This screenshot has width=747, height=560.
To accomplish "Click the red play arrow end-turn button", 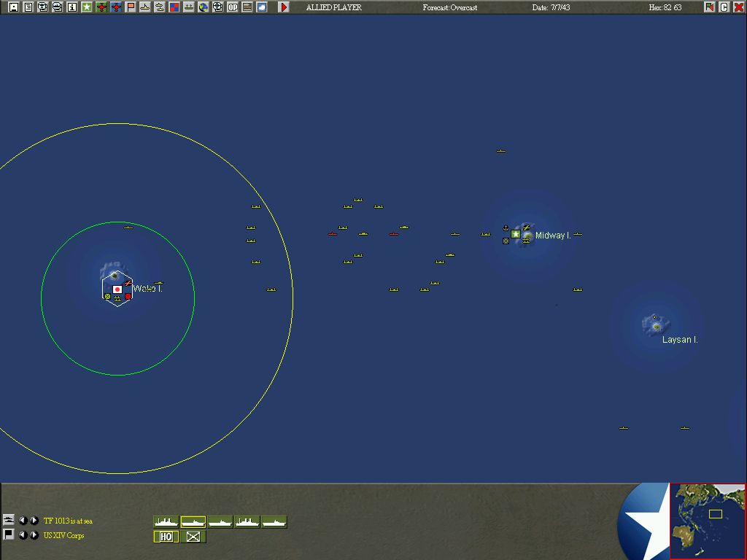I will click(x=284, y=7).
